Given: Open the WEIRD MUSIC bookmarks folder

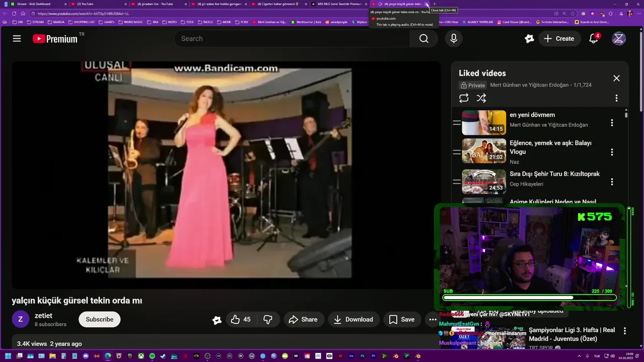Looking at the screenshot, I should 131,22.
